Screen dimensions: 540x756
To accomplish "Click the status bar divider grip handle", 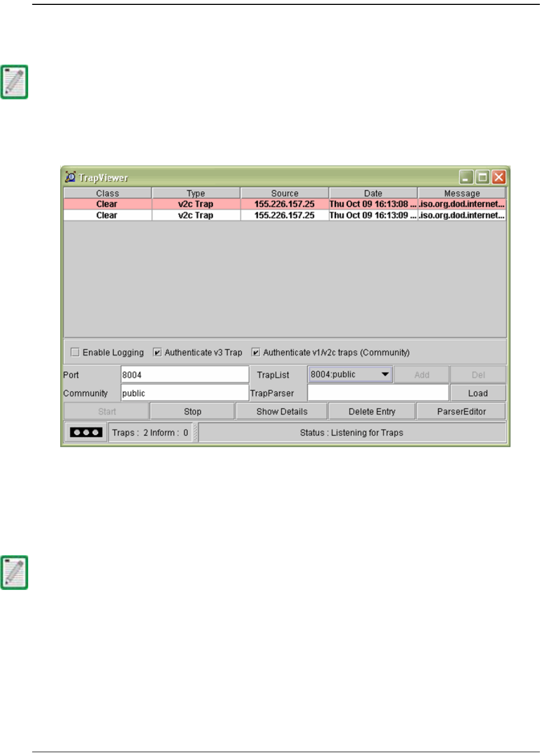I will [195, 433].
